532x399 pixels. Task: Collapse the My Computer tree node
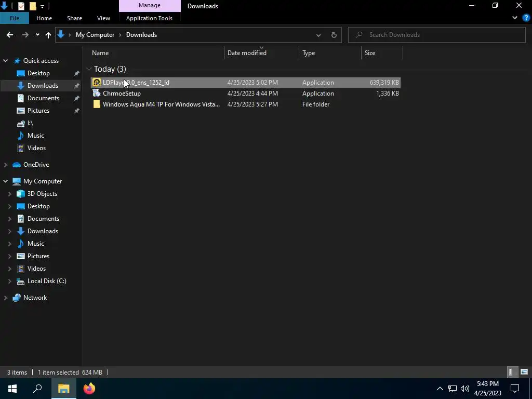[x=5, y=181]
